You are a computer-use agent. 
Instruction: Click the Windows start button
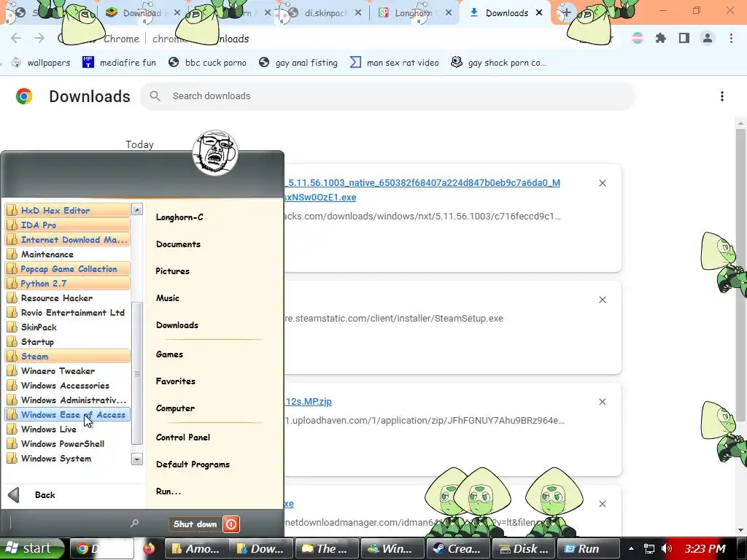click(31, 548)
